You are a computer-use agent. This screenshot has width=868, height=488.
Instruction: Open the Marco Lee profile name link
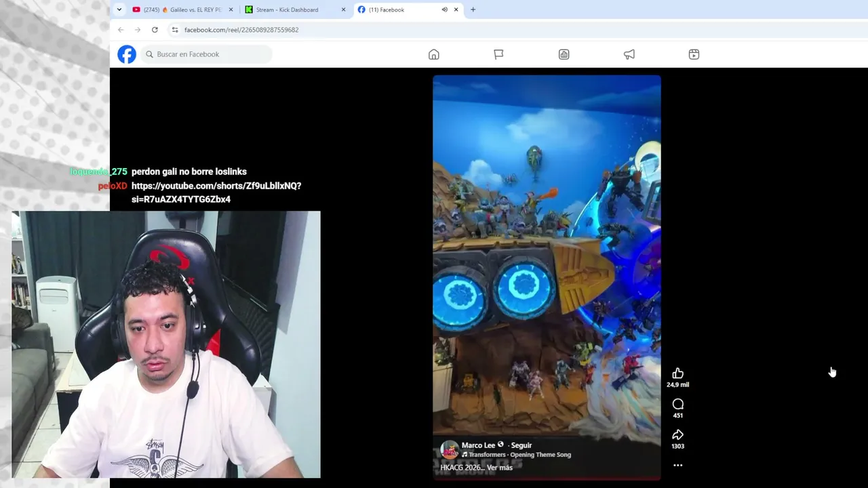pyautogui.click(x=478, y=445)
